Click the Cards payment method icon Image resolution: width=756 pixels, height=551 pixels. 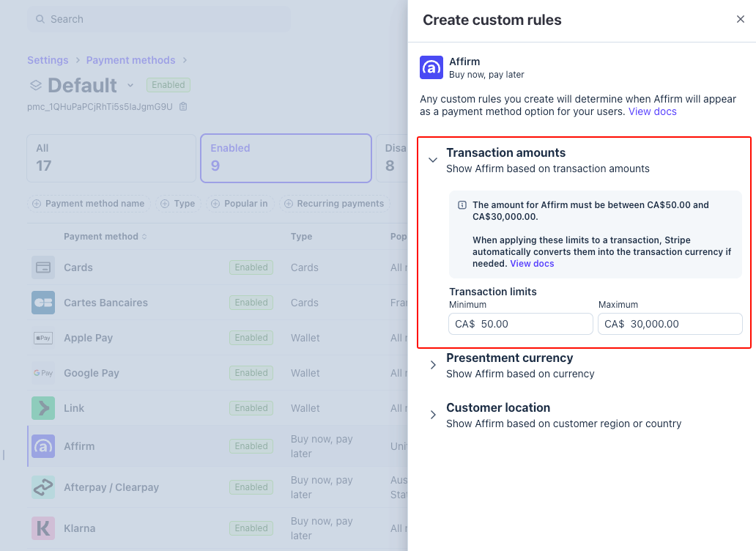pos(43,267)
